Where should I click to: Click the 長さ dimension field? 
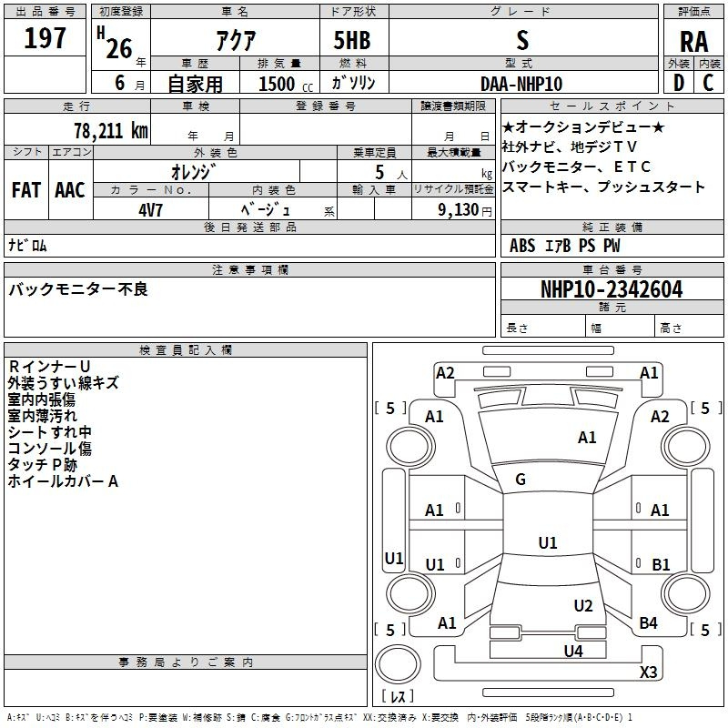pyautogui.click(x=542, y=328)
